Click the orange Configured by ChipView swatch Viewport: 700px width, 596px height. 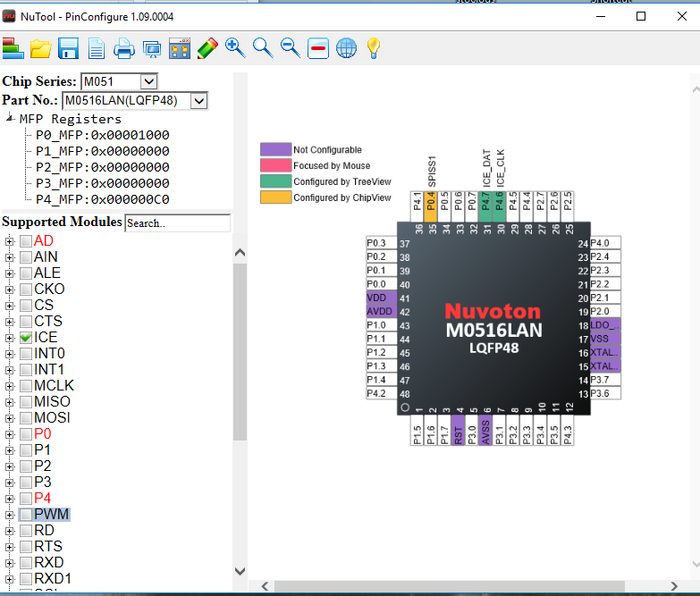point(275,197)
